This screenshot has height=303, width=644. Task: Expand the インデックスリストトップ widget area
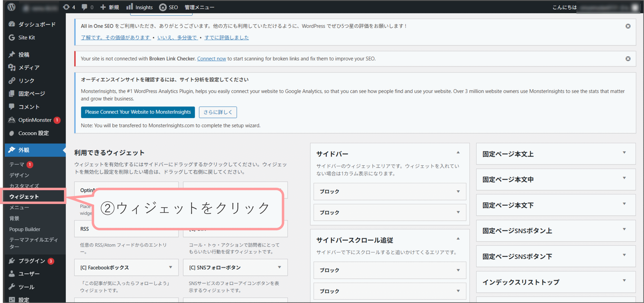pos(624,281)
